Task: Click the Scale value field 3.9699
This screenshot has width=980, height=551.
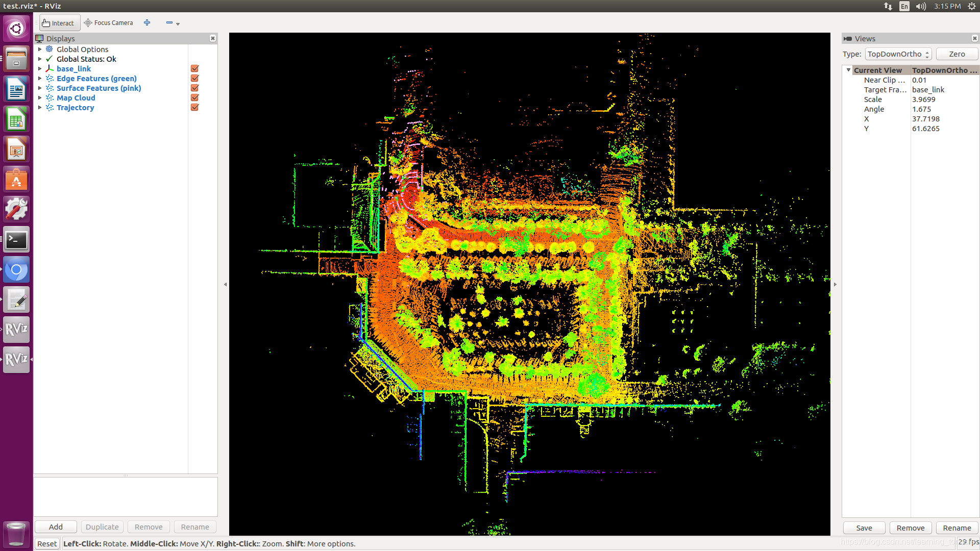Action: pos(924,99)
